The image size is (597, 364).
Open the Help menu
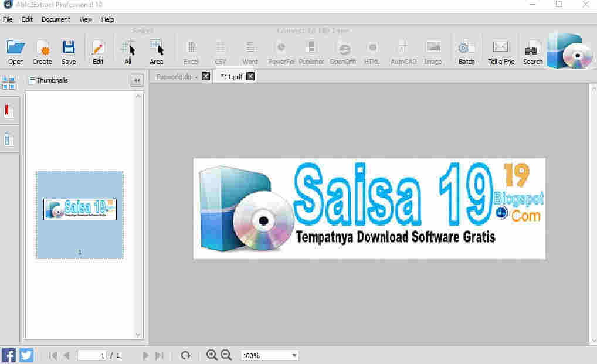pyautogui.click(x=107, y=19)
